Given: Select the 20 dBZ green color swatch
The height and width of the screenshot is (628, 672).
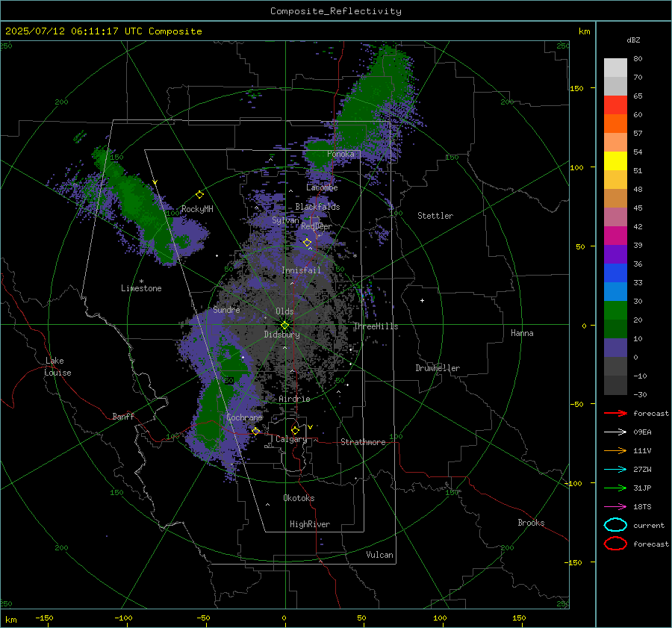Looking at the screenshot, I should tap(615, 311).
